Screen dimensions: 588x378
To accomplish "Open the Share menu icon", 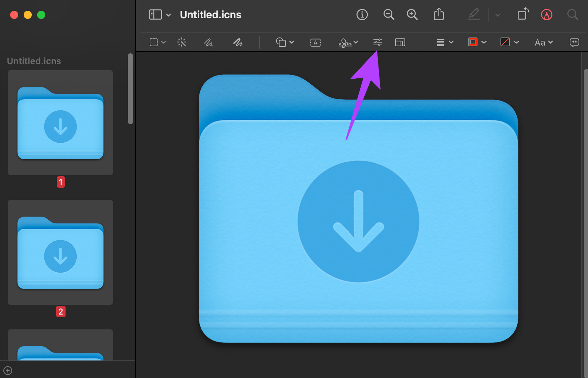I will [x=439, y=15].
